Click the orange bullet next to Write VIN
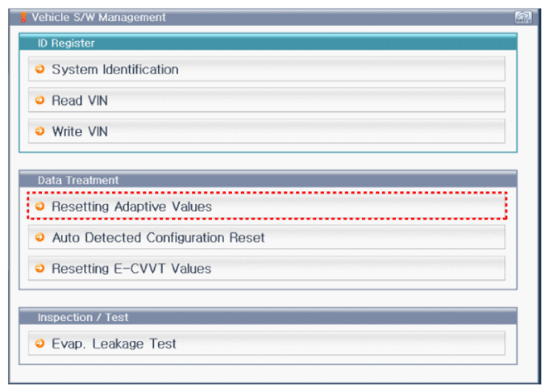549x392 pixels. [x=40, y=131]
